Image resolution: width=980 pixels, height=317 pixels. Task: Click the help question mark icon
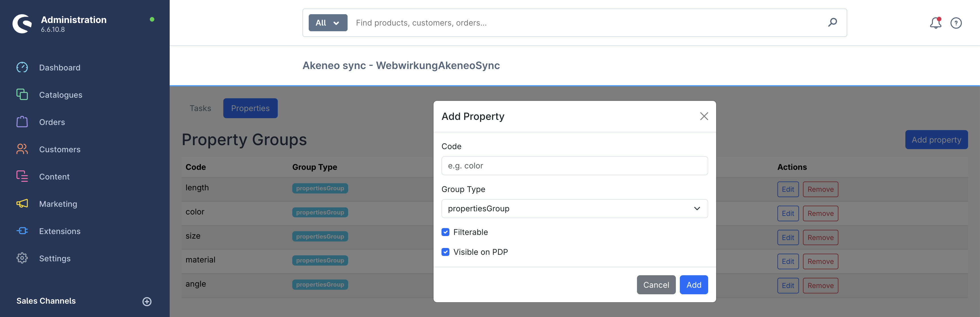click(x=956, y=23)
